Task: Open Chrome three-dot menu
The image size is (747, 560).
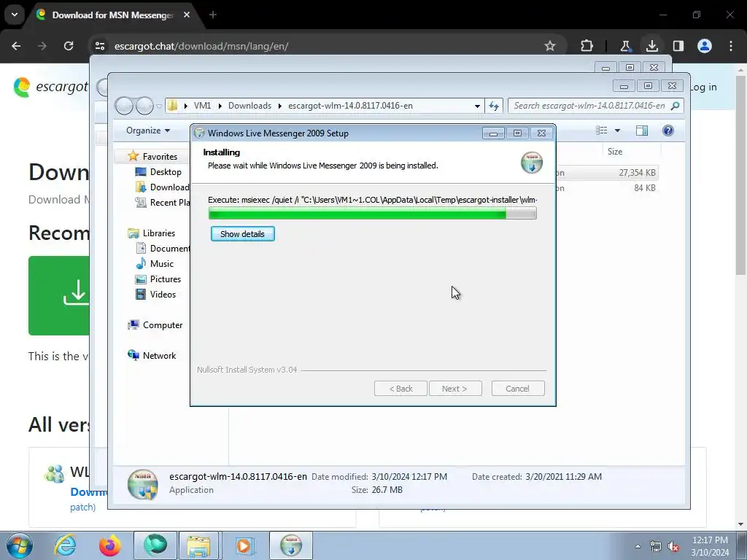Action: pos(731,46)
